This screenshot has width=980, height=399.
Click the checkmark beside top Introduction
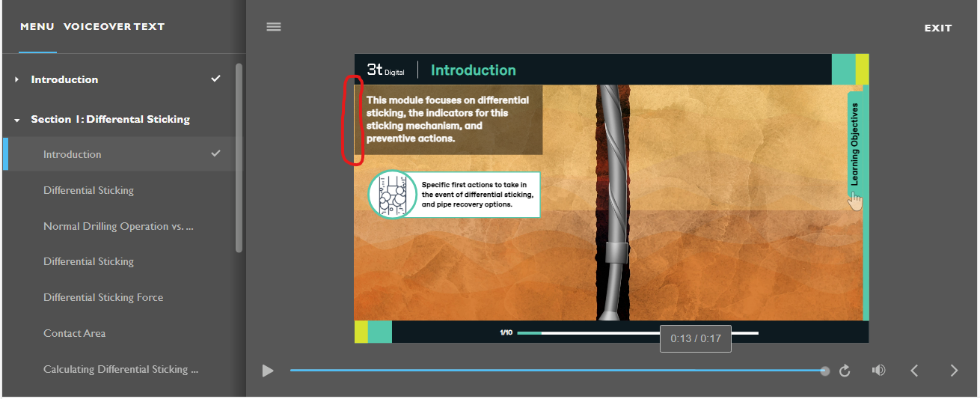[x=215, y=79]
